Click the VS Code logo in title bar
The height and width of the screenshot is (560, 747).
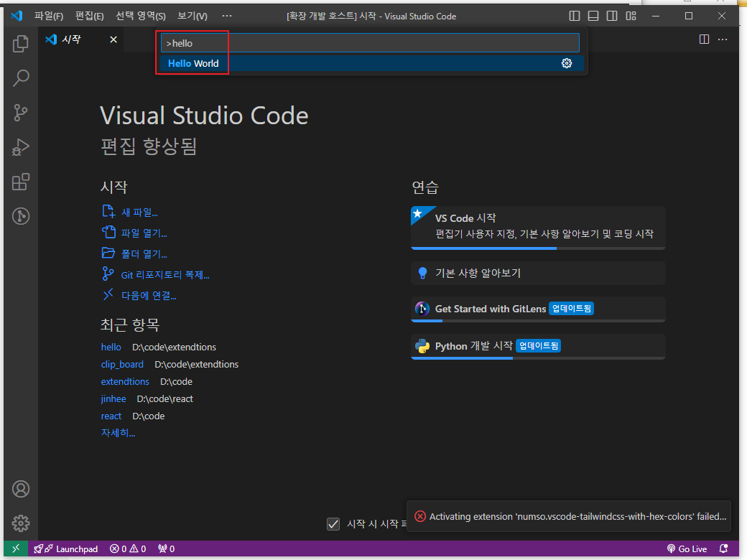coord(17,16)
